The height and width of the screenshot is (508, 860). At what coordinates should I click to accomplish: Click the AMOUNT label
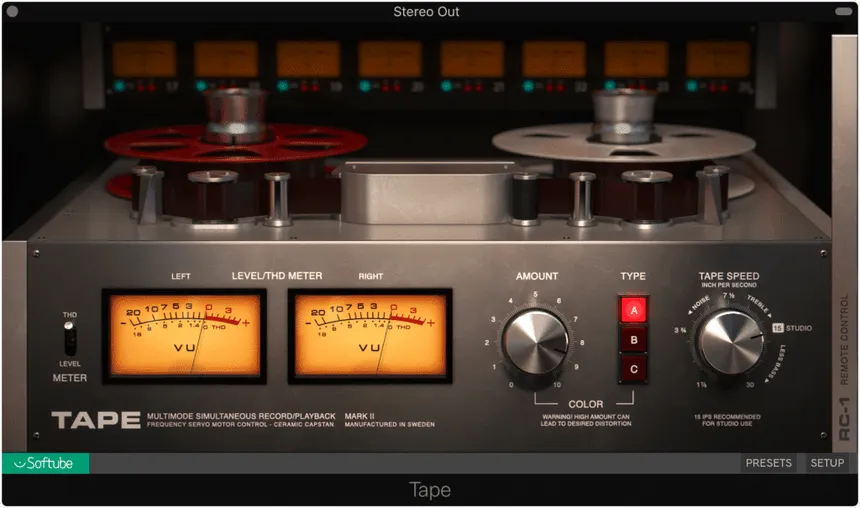tap(536, 276)
